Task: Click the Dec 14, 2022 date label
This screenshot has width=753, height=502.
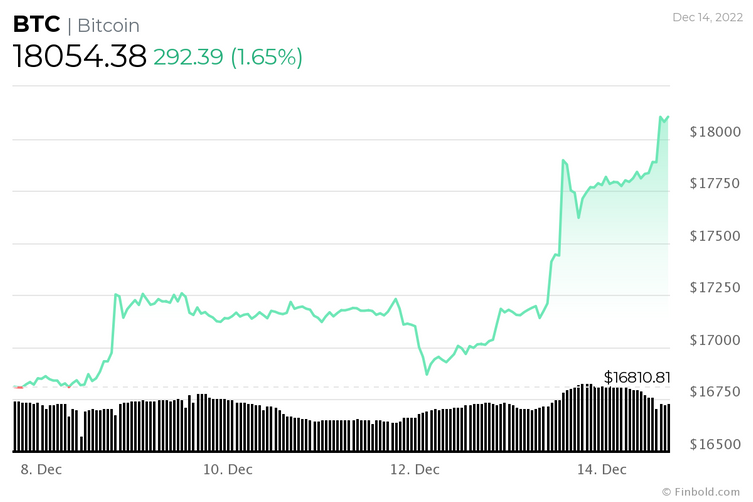Action: click(707, 17)
